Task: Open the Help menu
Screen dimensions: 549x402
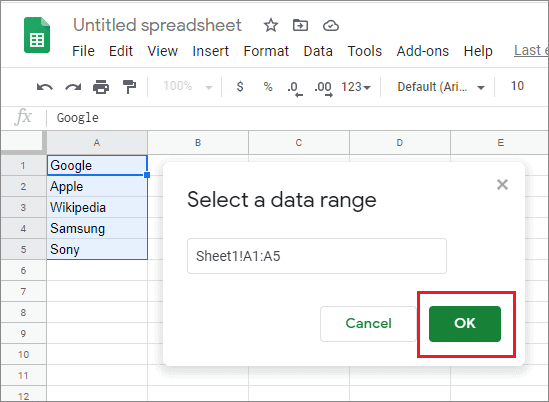Action: 478,51
